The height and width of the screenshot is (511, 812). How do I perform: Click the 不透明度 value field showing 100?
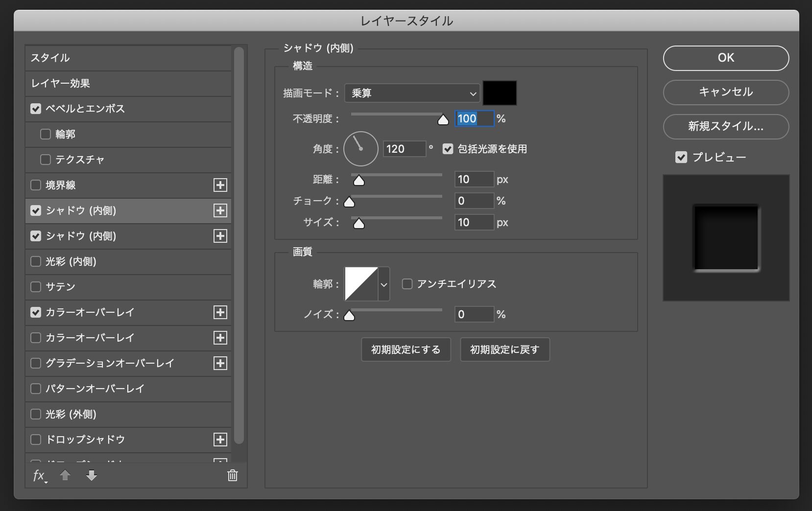point(474,118)
